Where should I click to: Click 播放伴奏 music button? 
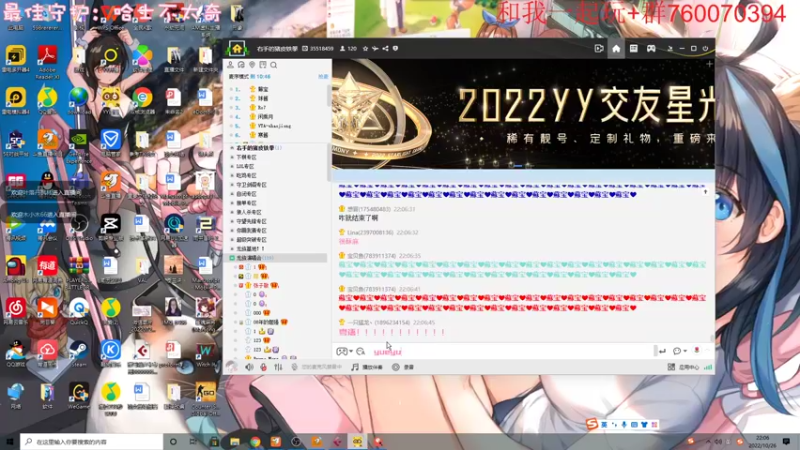click(367, 367)
